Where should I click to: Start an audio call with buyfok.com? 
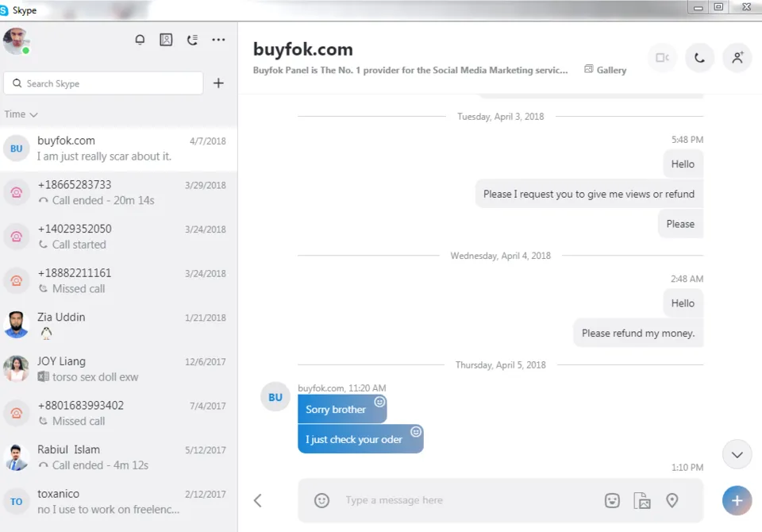700,58
